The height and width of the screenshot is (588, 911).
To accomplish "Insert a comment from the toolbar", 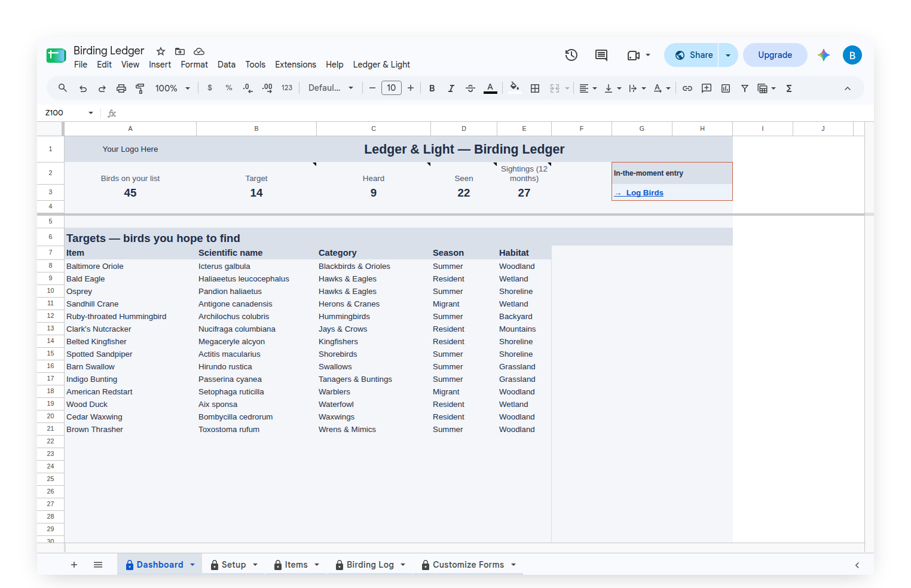I will (707, 88).
